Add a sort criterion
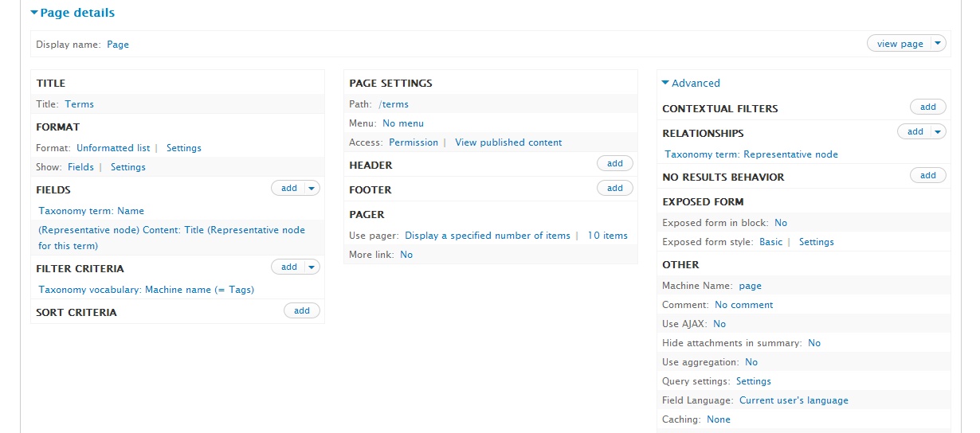This screenshot has height=433, width=980. [302, 311]
